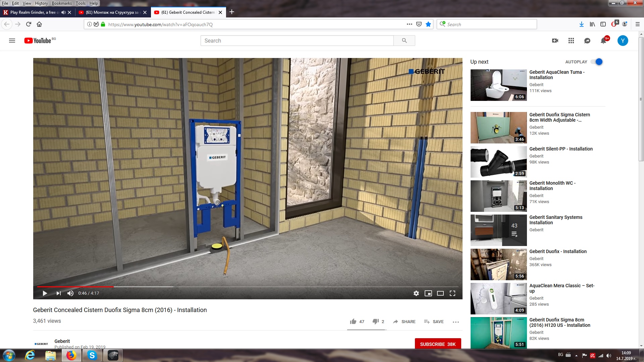This screenshot has width=644, height=362.
Task: Open video settings gear in player
Action: click(x=416, y=293)
